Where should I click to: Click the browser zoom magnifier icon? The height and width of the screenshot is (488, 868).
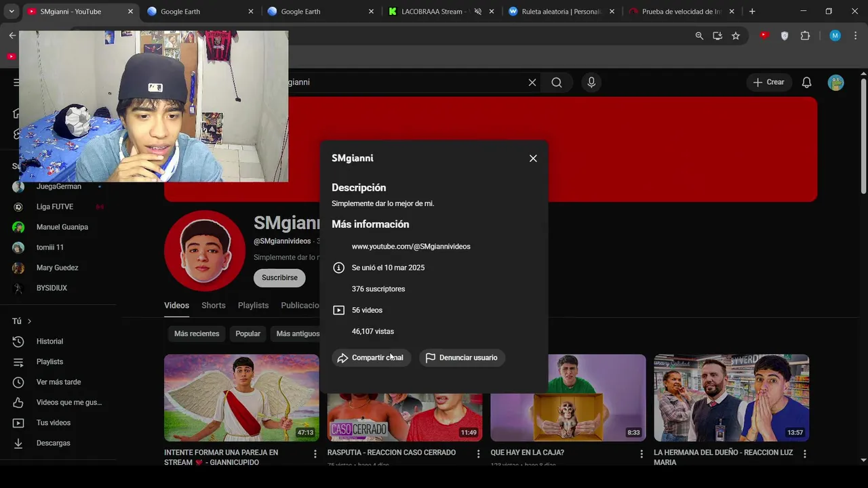[x=699, y=36]
